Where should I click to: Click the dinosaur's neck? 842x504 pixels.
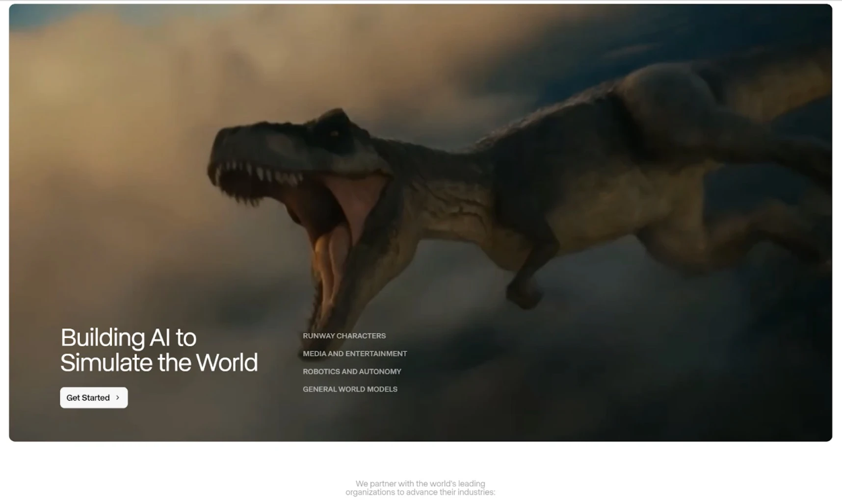(x=442, y=186)
